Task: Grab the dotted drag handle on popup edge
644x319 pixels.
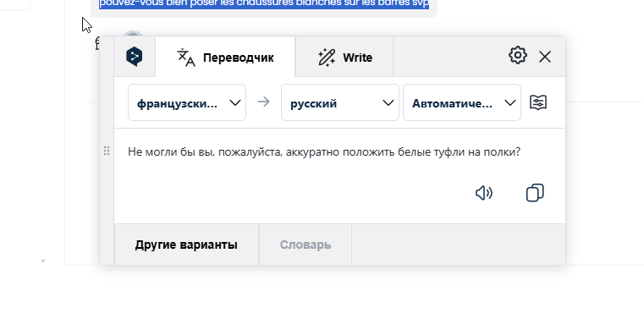Action: pos(107,151)
